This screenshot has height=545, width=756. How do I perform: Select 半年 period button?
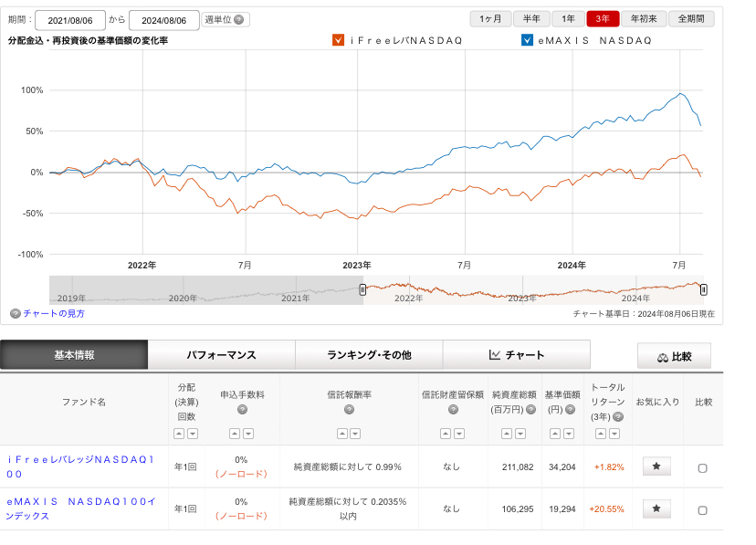tap(531, 19)
